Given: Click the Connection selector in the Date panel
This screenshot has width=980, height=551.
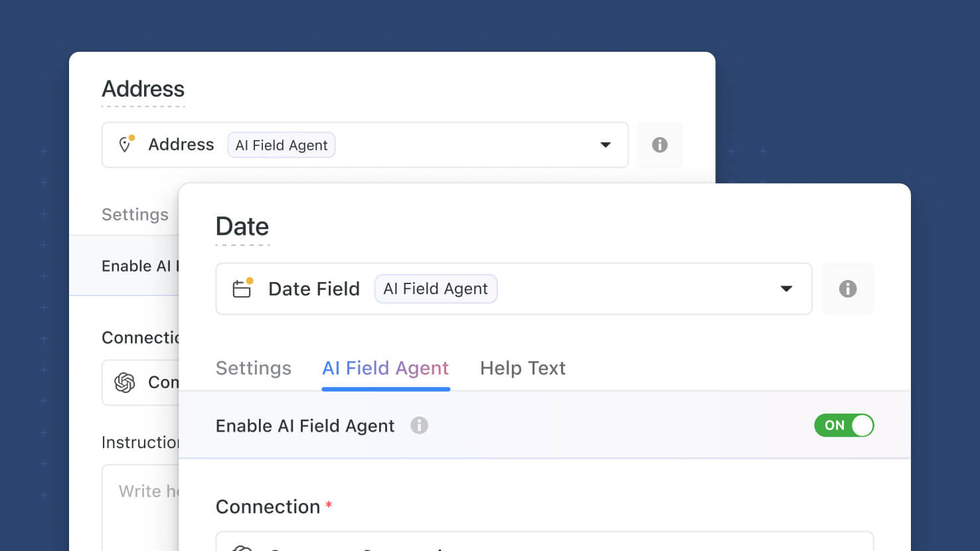Looking at the screenshot, I should (x=544, y=541).
